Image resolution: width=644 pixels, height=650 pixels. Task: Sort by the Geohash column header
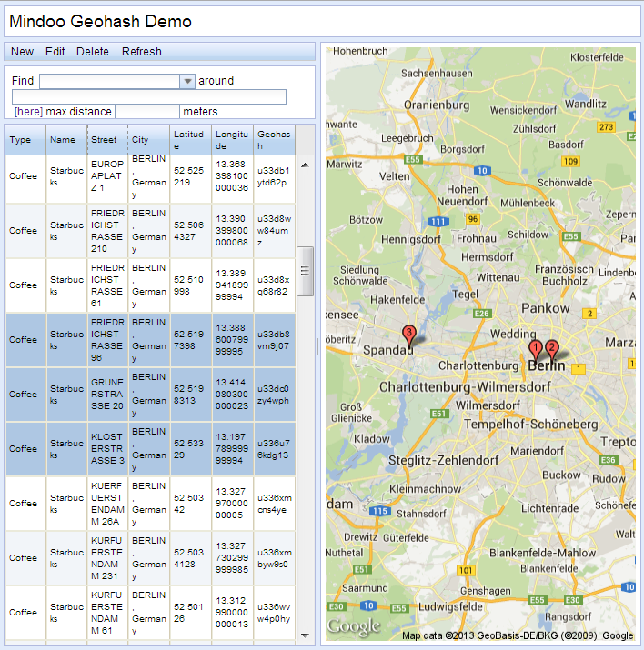point(275,140)
